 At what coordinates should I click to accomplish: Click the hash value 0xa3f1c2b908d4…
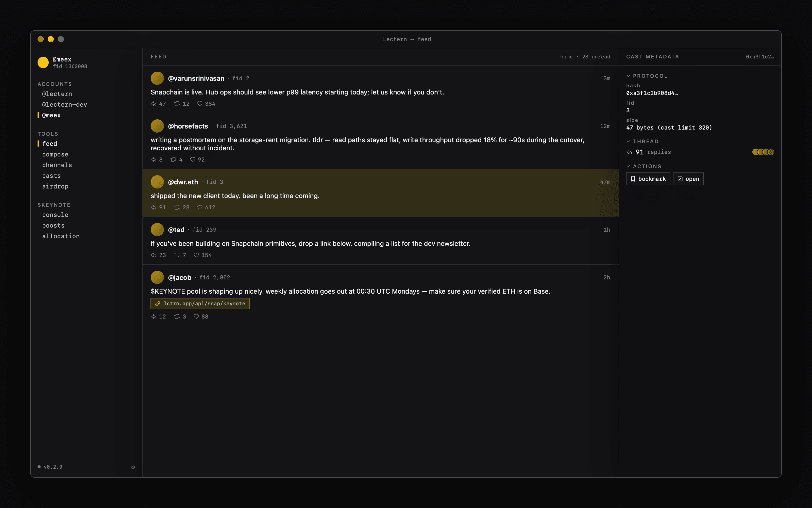pos(652,93)
